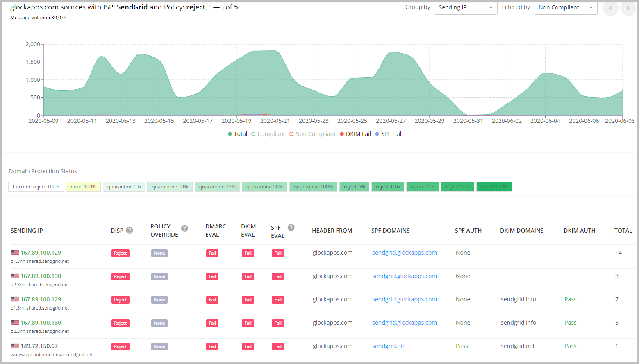
Task: Click SPF Fail badge in total 5 row
Action: coord(278,323)
